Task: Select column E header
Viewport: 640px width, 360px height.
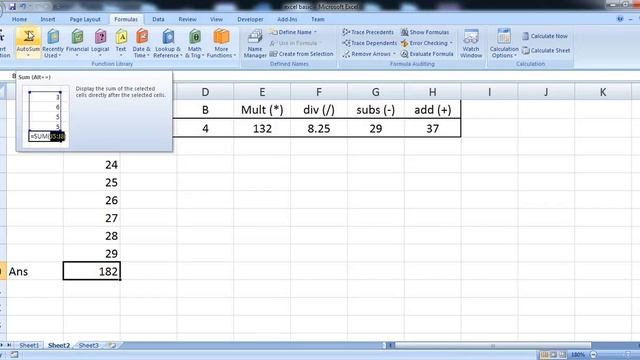Action: click(262, 92)
